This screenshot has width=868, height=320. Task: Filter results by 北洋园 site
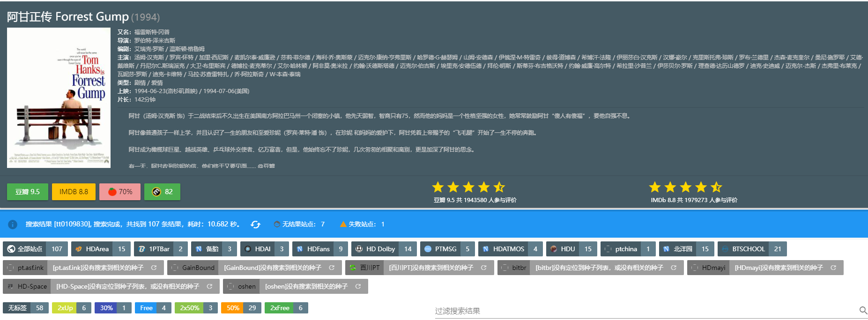click(x=687, y=249)
